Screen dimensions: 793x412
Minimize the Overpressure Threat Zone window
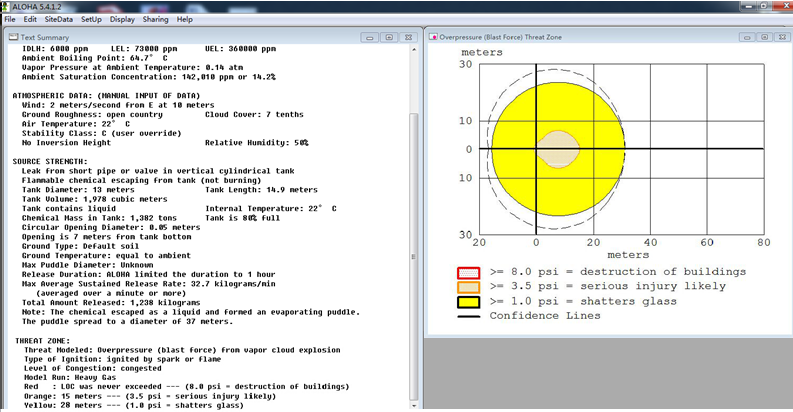pos(747,37)
